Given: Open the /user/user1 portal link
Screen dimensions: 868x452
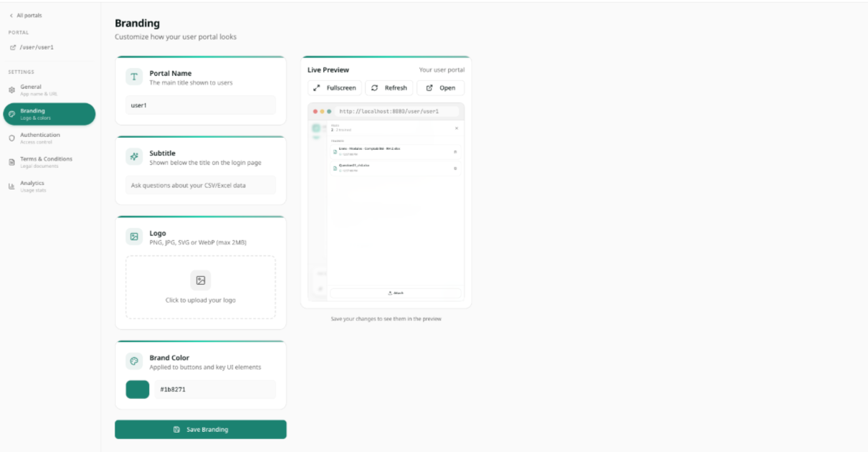Looking at the screenshot, I should tap(32, 47).
